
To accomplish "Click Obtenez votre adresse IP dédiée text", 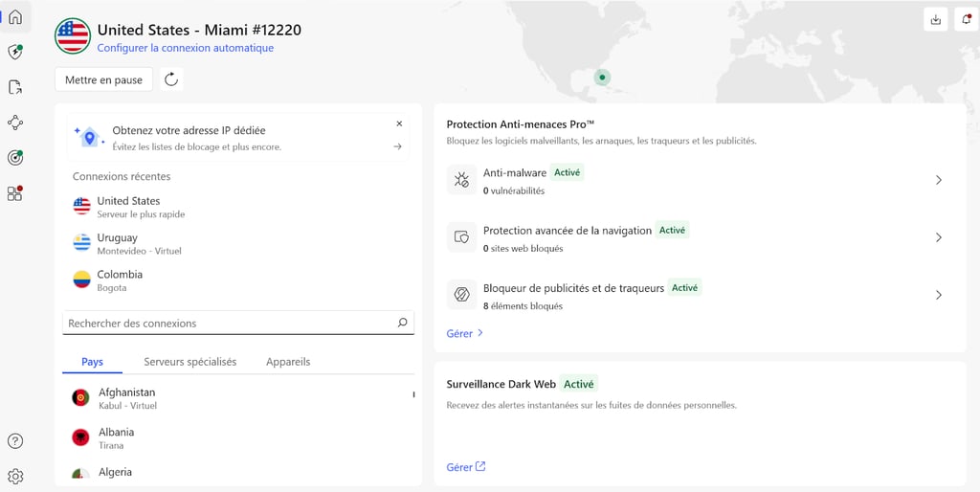I will (x=189, y=131).
